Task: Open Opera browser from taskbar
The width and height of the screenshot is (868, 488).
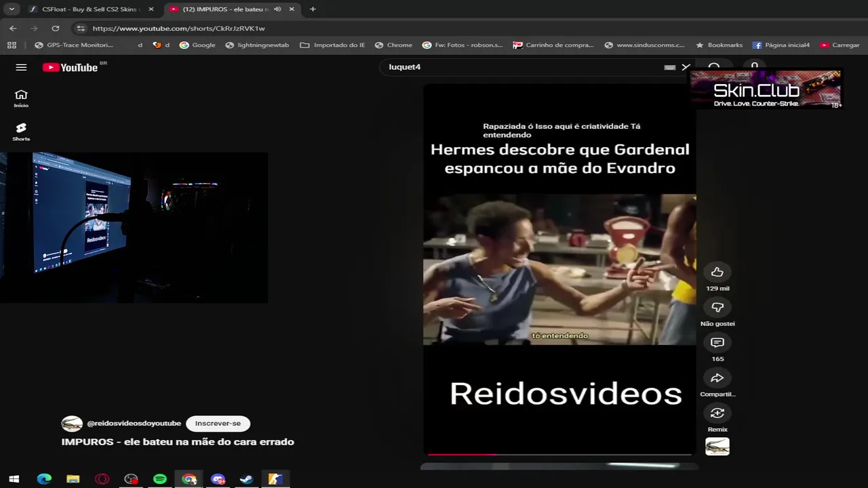Action: 102,479
